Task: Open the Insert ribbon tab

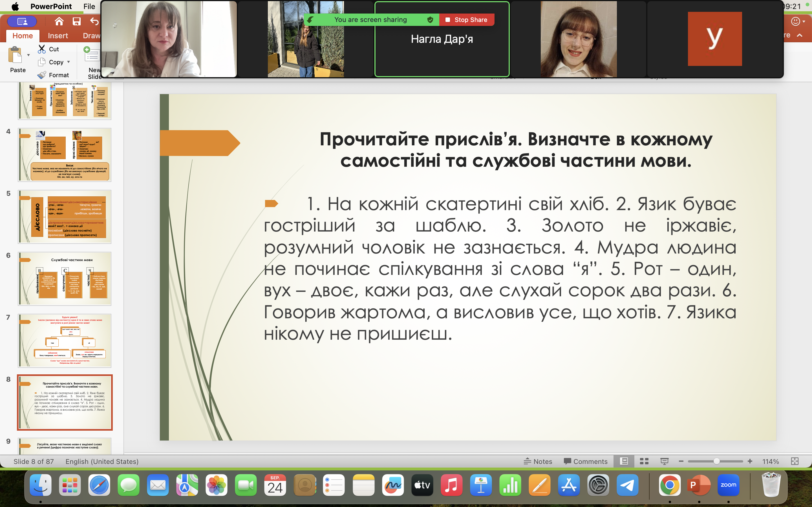Action: 58,35
